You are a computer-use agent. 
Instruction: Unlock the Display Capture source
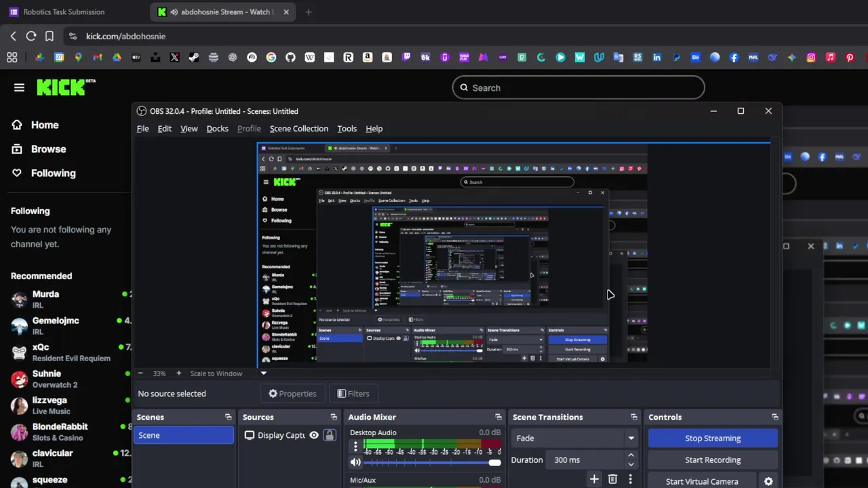(330, 435)
